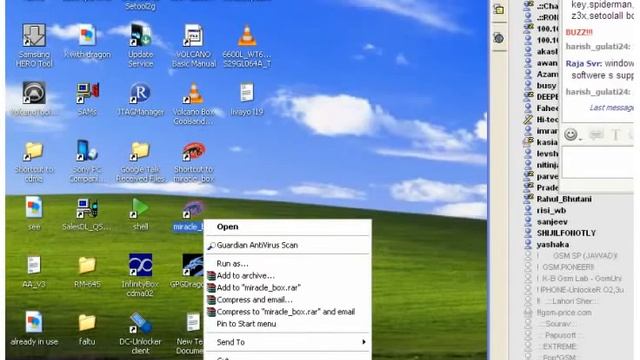
Task: Select offline contact gsm-price.com
Action: (564, 313)
